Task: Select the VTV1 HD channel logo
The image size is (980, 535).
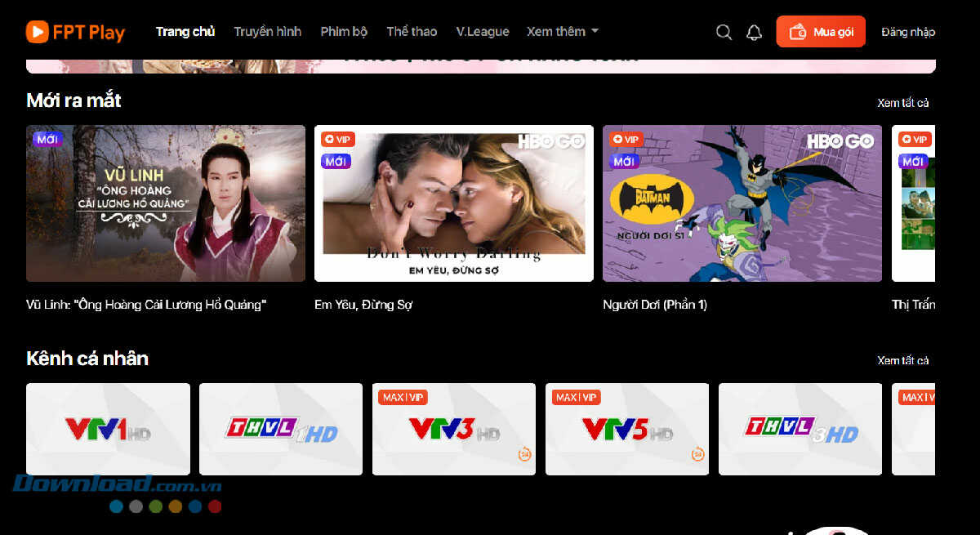Action: pyautogui.click(x=107, y=429)
